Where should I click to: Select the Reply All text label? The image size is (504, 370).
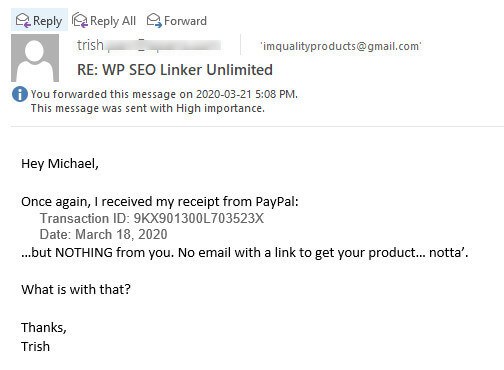pyautogui.click(x=113, y=21)
